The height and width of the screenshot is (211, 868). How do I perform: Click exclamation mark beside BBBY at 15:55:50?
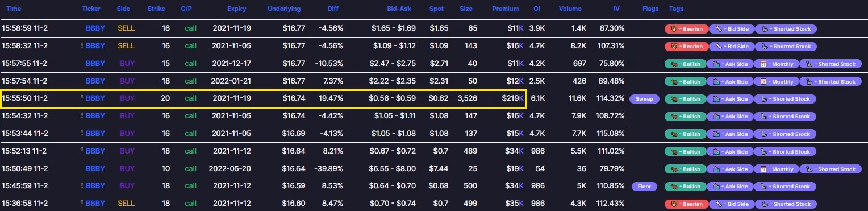82,98
